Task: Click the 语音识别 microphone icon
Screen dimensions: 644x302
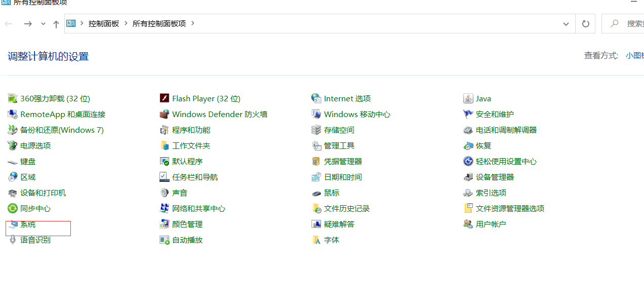Action: (x=13, y=240)
